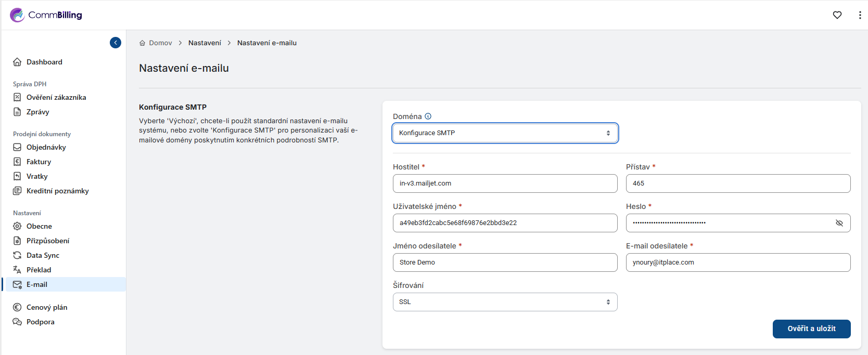This screenshot has width=868, height=355.
Task: Open the Doména dropdown
Action: pyautogui.click(x=505, y=133)
